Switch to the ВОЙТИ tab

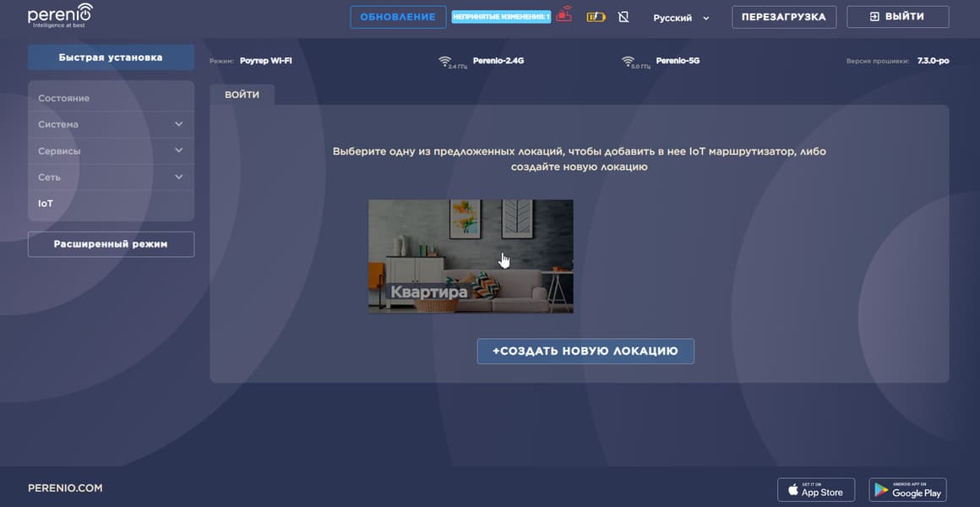(x=242, y=95)
